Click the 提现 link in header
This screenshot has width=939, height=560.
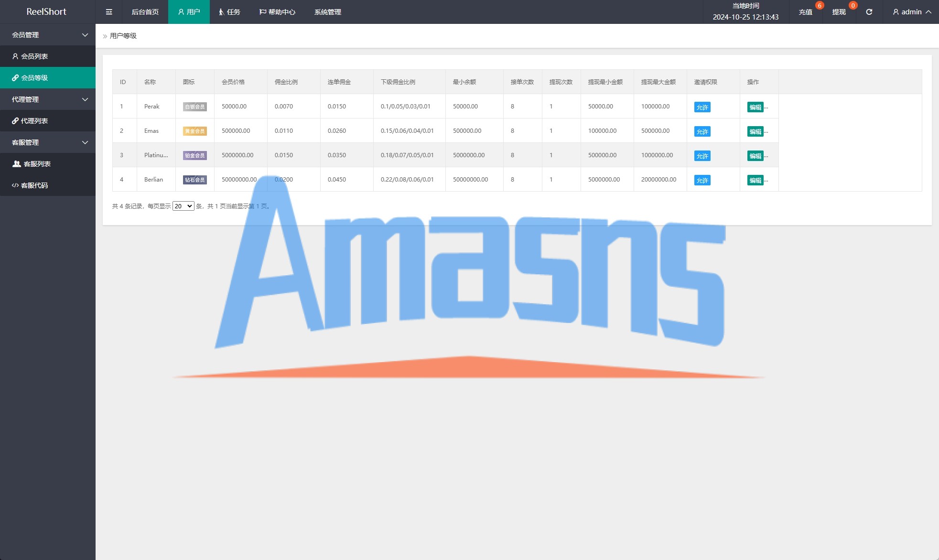point(839,12)
